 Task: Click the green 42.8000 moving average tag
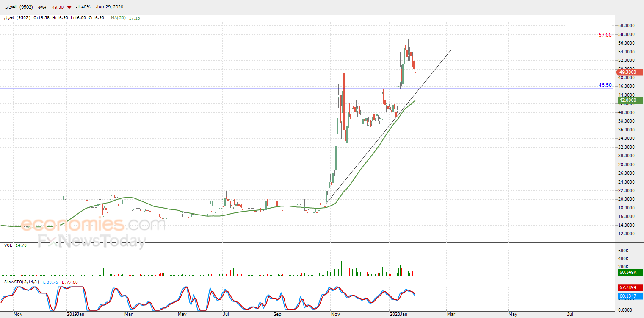(630, 100)
